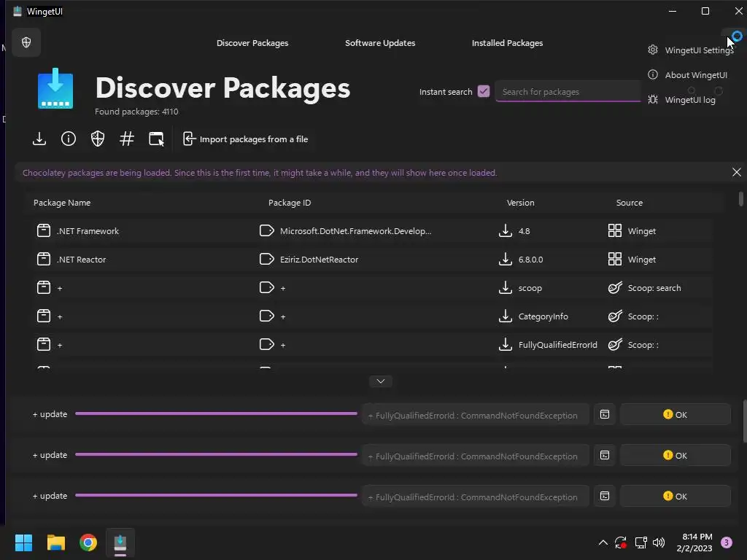Show package info with the circled i icon

click(x=68, y=139)
